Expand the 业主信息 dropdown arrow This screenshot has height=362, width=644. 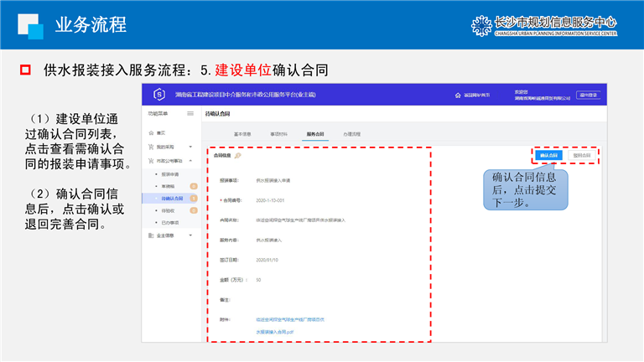coord(191,235)
